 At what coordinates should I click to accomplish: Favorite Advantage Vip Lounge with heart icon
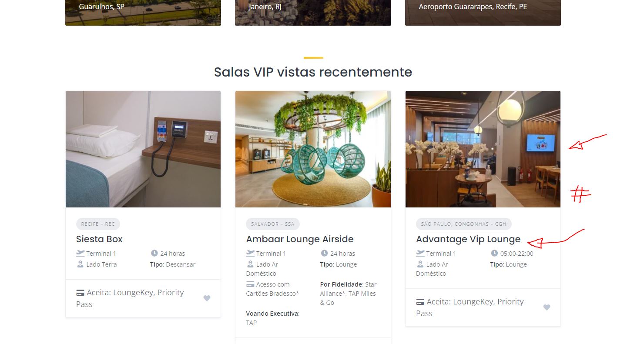(547, 307)
